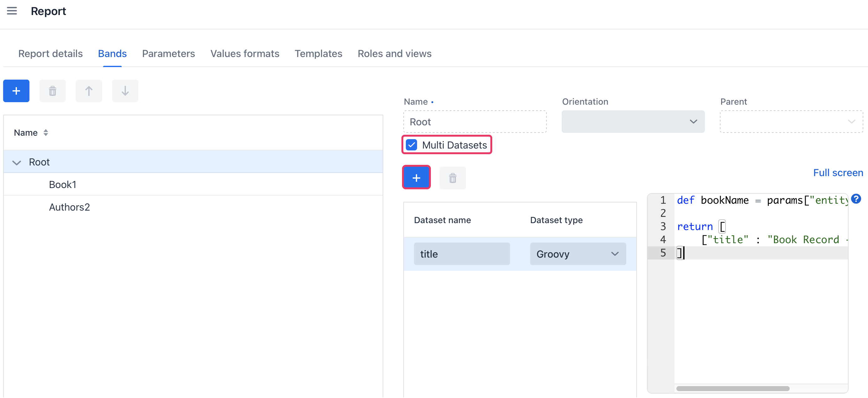868x398 pixels.
Task: Click the Dataset name column header
Action: [x=442, y=220]
